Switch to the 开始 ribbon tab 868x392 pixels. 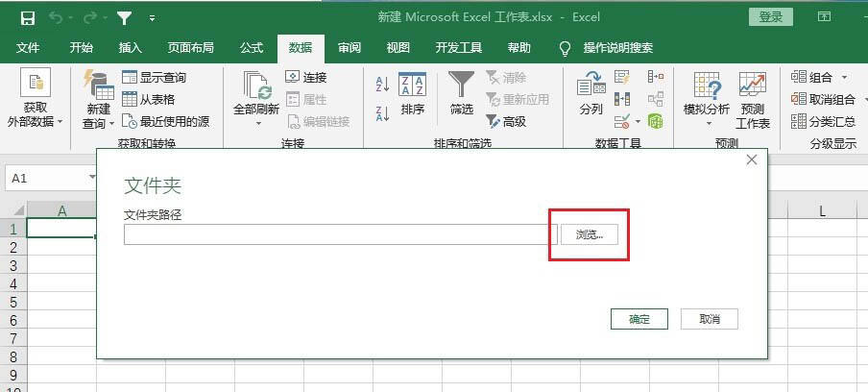82,48
